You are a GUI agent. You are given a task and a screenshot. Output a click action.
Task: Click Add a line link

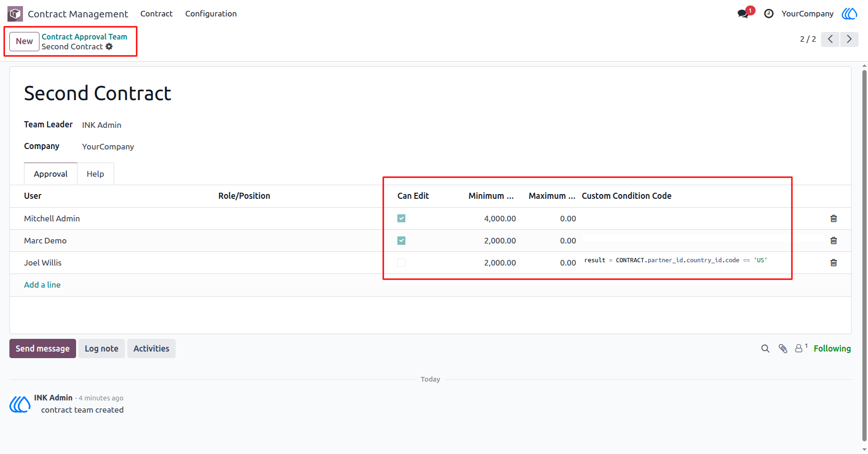[x=42, y=285]
